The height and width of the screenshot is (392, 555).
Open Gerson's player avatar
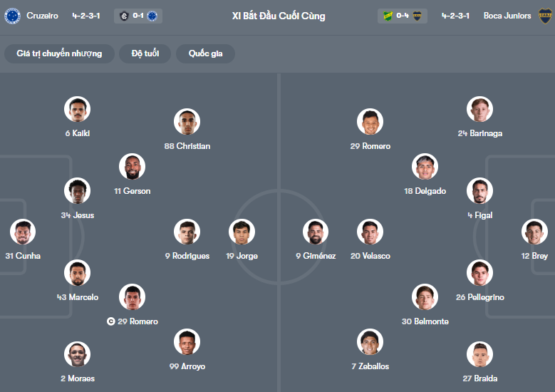(x=132, y=167)
